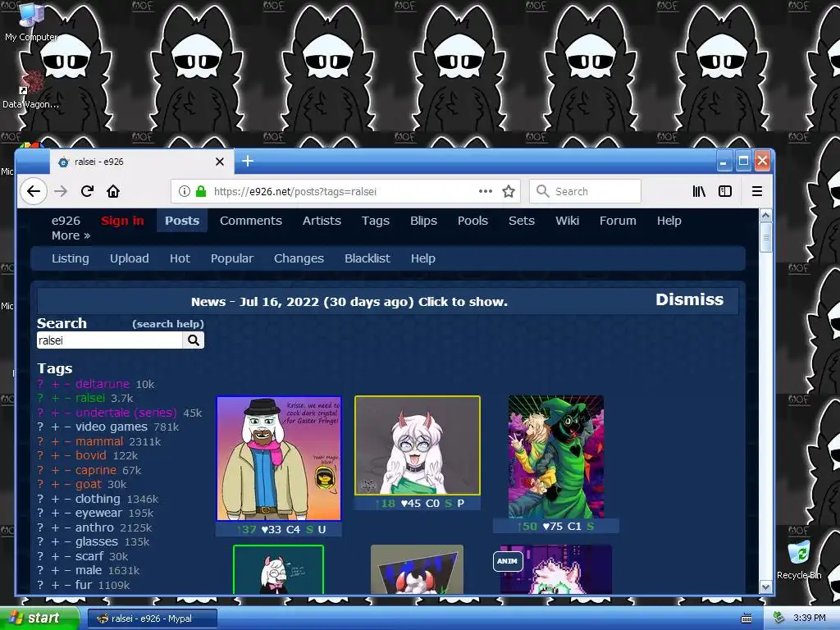Open the Upload submenu item
Image resolution: width=840 pixels, height=630 pixels.
coord(129,258)
